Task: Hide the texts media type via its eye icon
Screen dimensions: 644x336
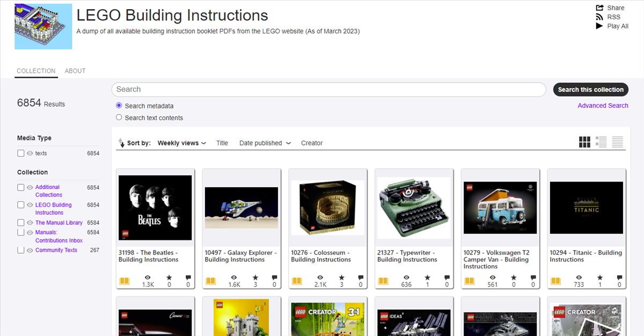Action: point(30,153)
